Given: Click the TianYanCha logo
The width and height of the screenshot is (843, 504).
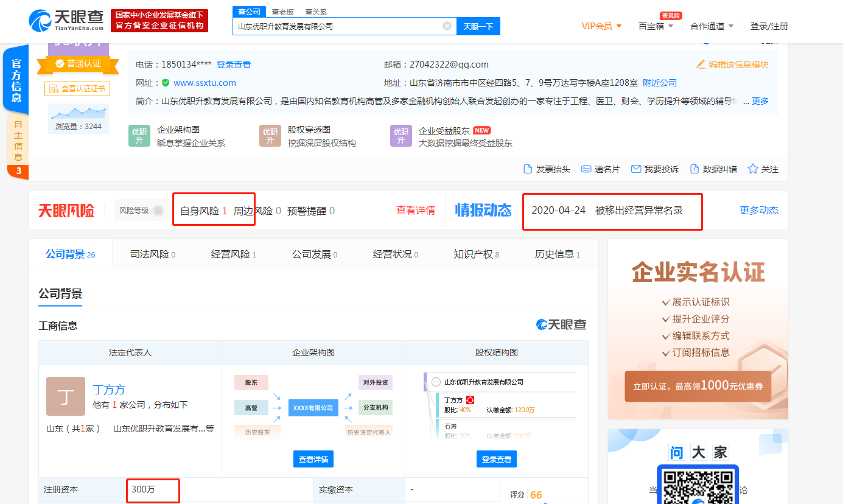Looking at the screenshot, I should pyautogui.click(x=66, y=20).
